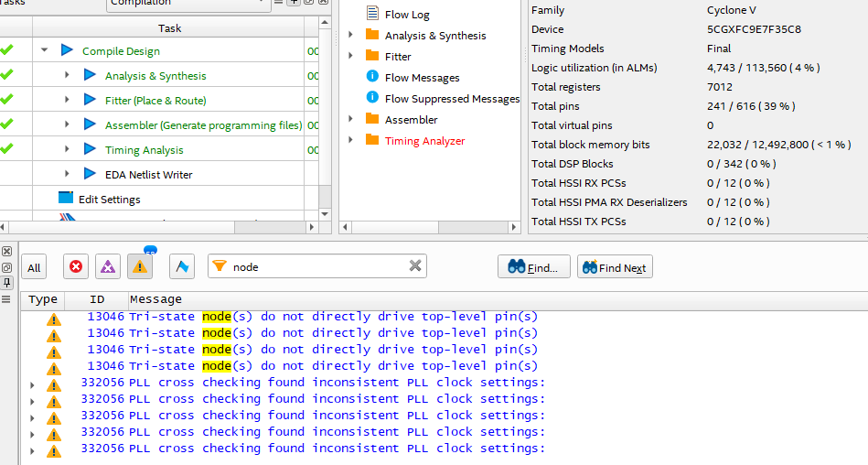
Task: Collapse the Compile Design task
Action: (x=44, y=50)
